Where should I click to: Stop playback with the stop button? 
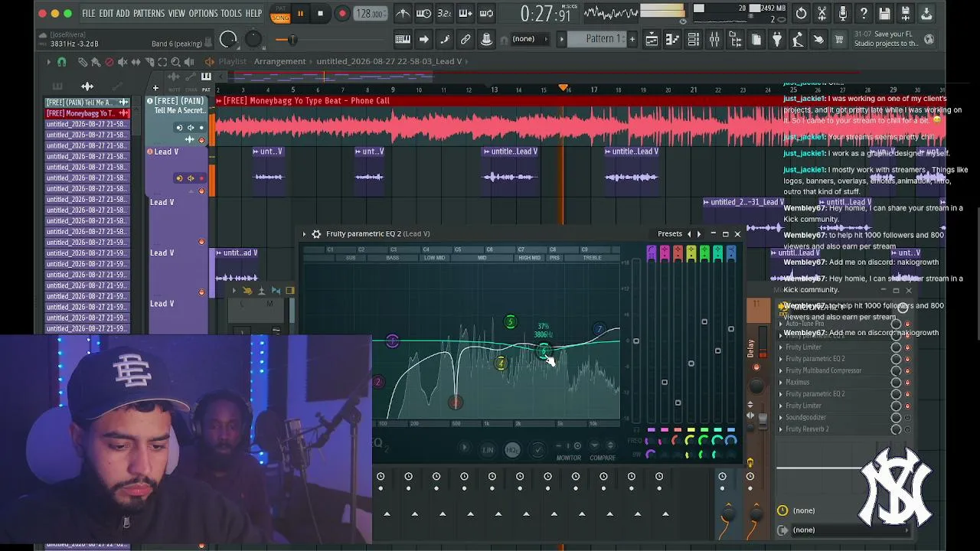pyautogui.click(x=320, y=13)
